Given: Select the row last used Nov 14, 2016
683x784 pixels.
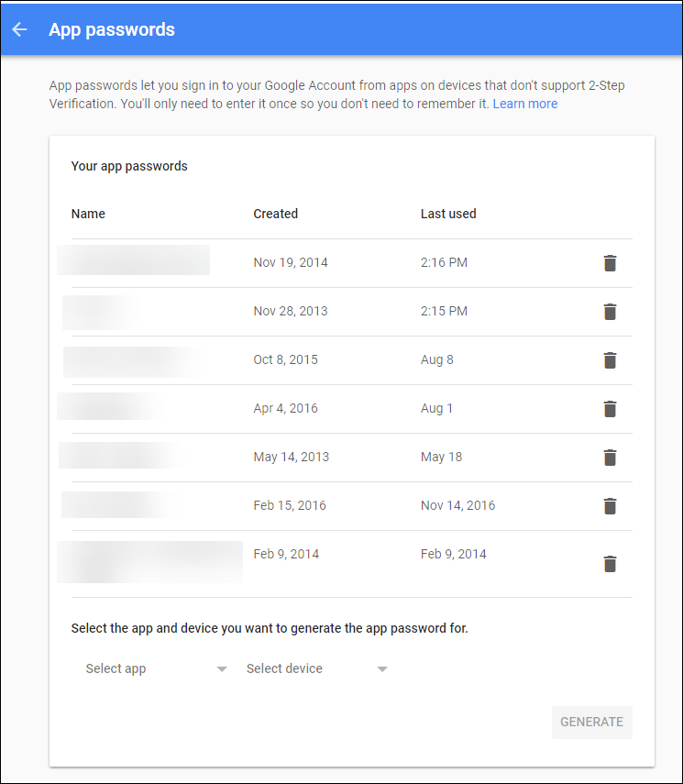Looking at the screenshot, I should click(x=352, y=506).
